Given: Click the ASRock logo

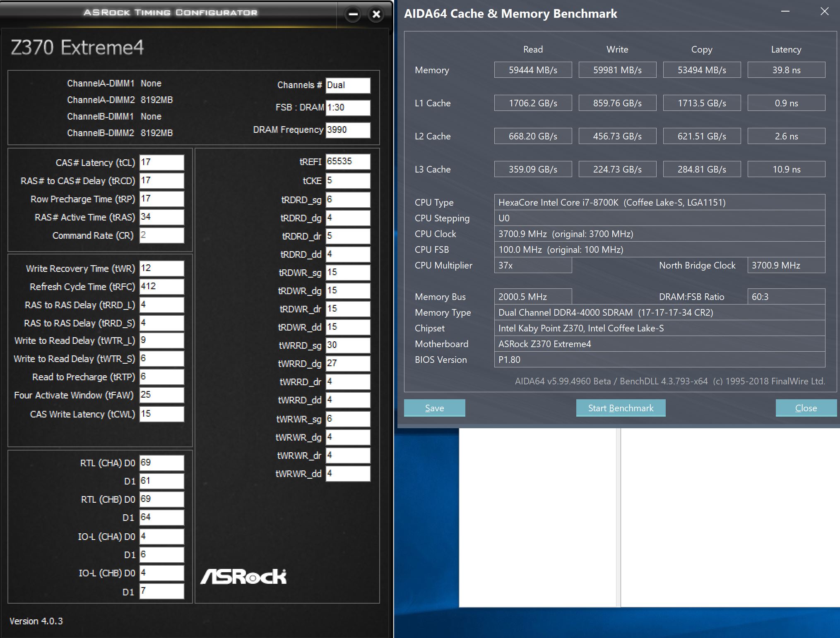Looking at the screenshot, I should tap(243, 577).
